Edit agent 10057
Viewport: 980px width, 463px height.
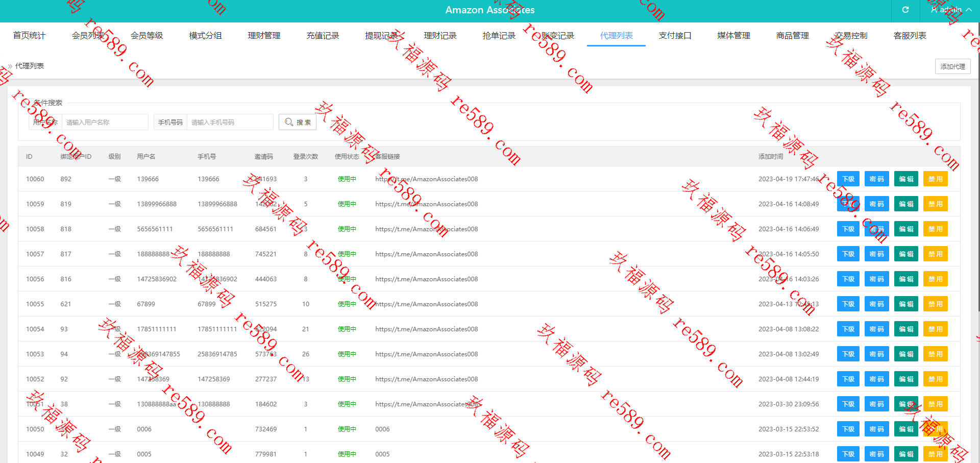click(x=906, y=254)
